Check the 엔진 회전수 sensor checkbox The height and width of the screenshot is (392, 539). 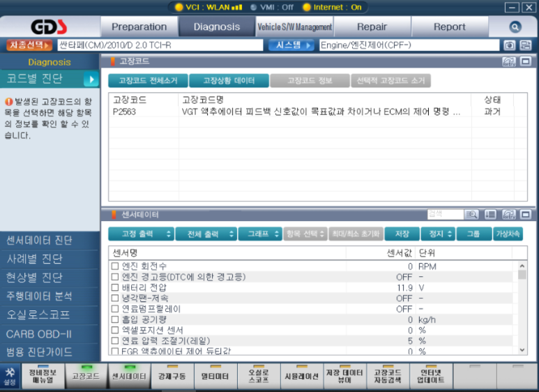click(115, 266)
